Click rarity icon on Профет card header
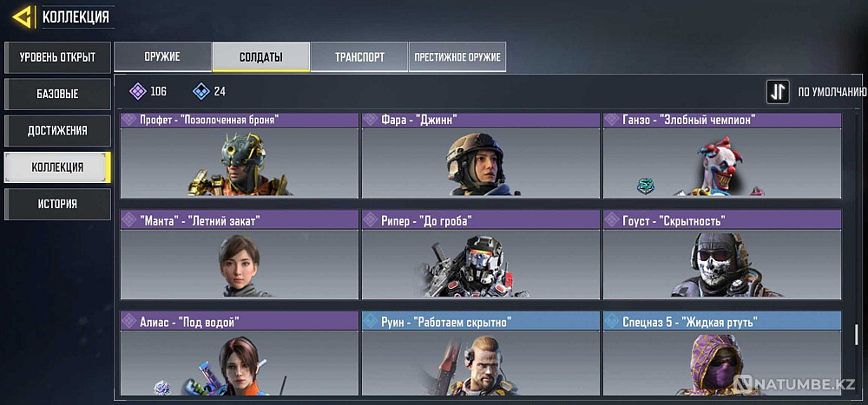This screenshot has width=868, height=405. (129, 120)
